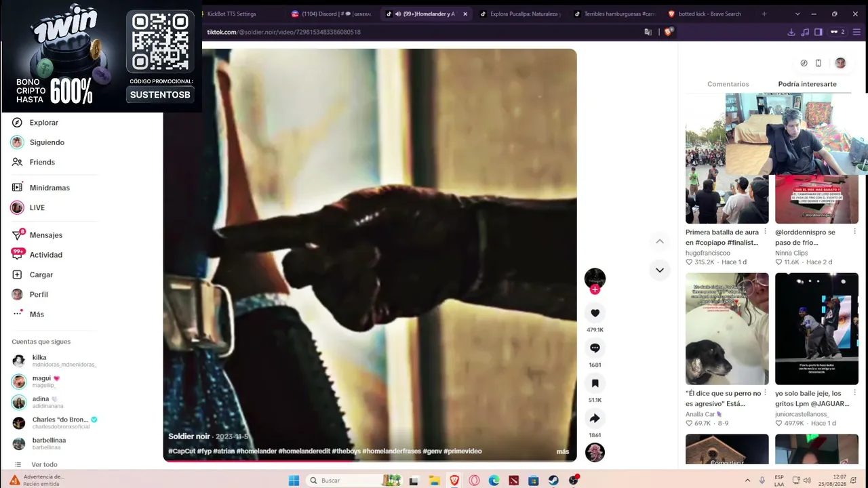The image size is (868, 488).
Task: Open followed account Charles "do Bron...
Action: 54,423
